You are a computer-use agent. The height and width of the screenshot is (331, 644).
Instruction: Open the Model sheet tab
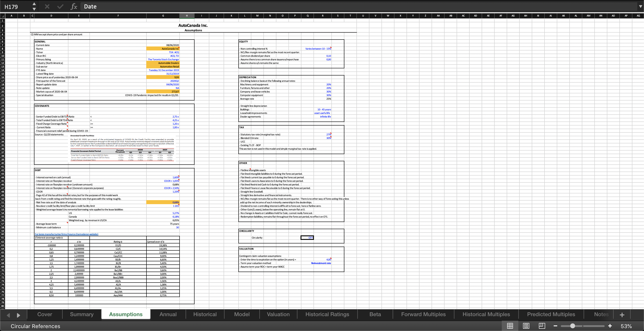pos(242,314)
